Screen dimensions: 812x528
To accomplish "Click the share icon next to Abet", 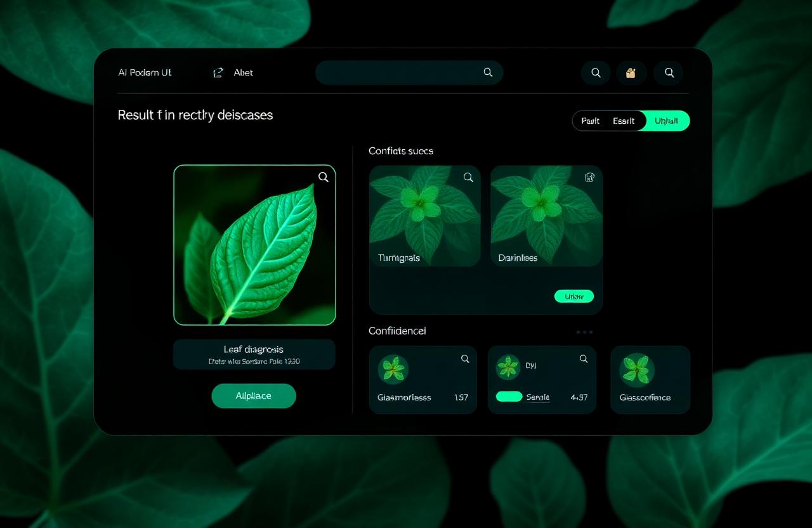I will pyautogui.click(x=218, y=73).
